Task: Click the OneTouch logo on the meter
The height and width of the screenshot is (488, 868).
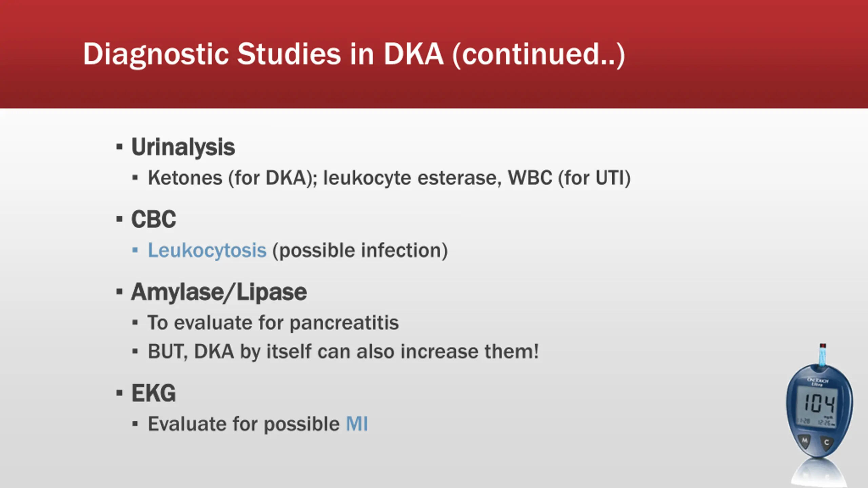Action: (818, 382)
